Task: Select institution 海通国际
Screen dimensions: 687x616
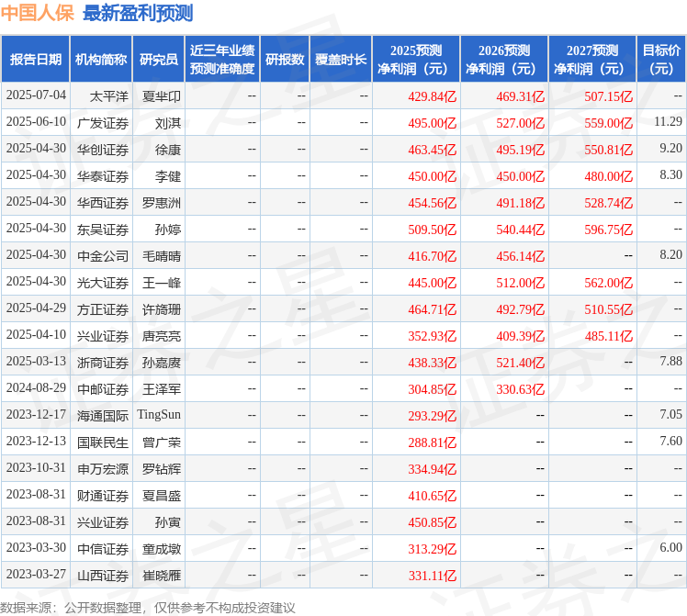Action: coord(103,416)
